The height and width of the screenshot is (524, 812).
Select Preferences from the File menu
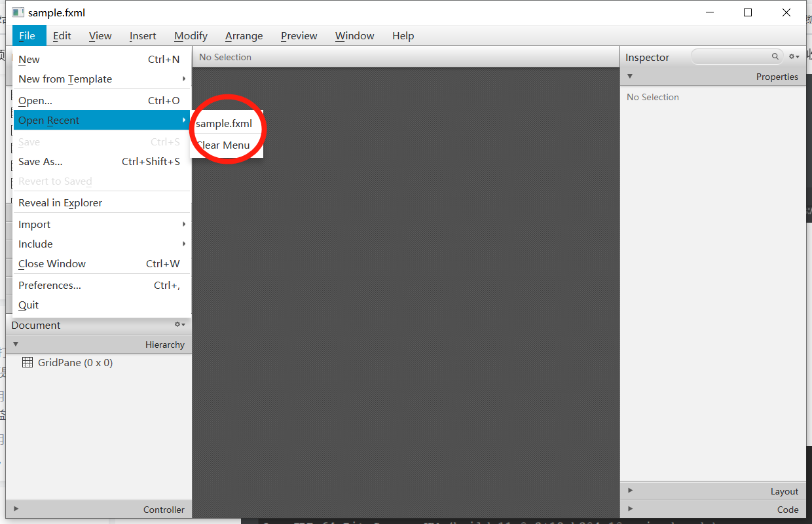point(49,285)
